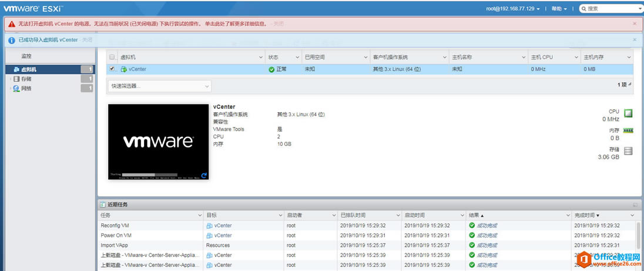Viewport: 644px width, 271px height.
Task: Refresh the VM console thumbnail
Action: click(x=204, y=175)
